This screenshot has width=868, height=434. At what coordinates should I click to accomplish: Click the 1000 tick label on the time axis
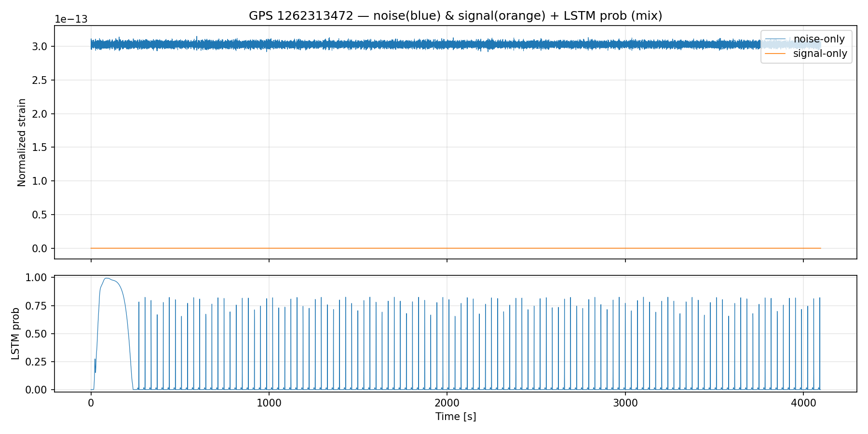coord(269,403)
